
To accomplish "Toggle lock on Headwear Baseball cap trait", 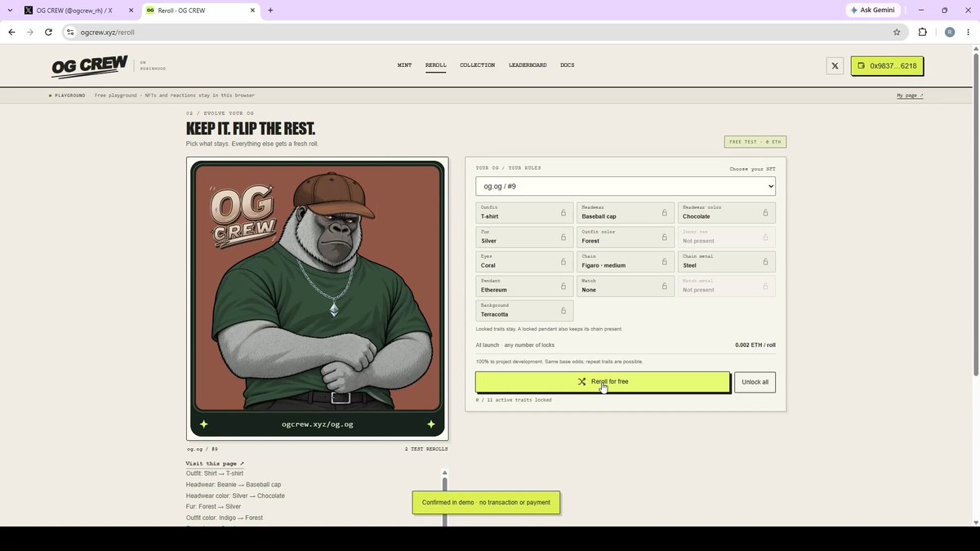I will pyautogui.click(x=626, y=212).
